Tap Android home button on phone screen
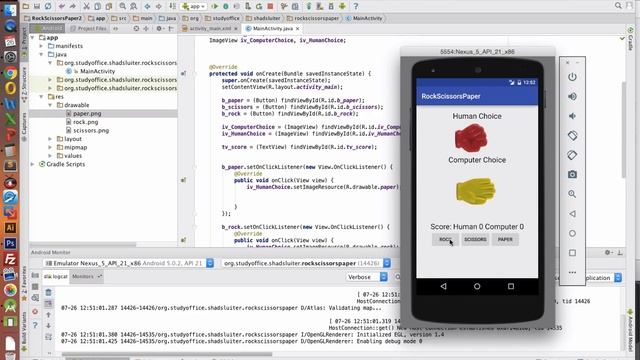Image resolution: width=640 pixels, height=360 pixels. click(477, 287)
